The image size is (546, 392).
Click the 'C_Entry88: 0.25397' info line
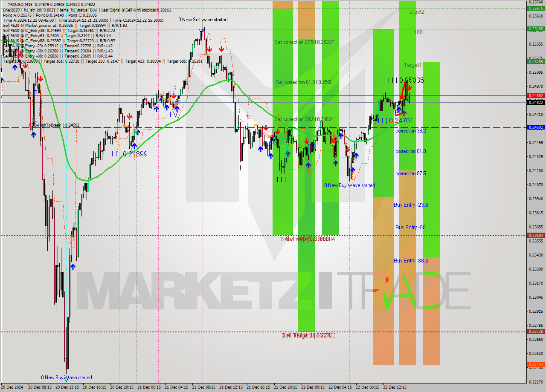59,40
